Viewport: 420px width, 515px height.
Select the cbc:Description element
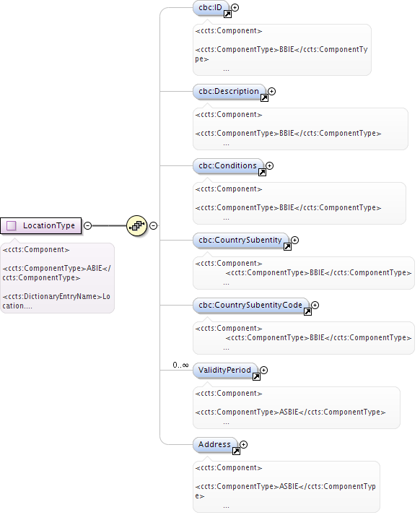pyautogui.click(x=229, y=91)
